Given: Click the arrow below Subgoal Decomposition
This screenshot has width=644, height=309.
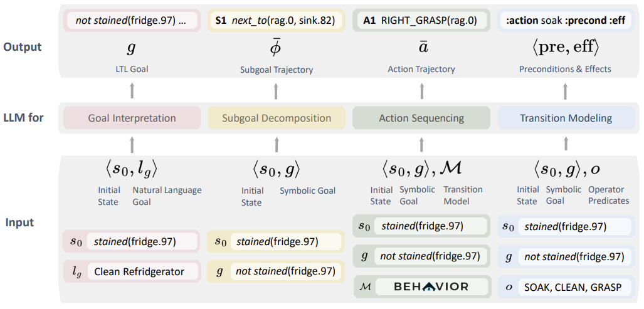Looking at the screenshot, I should (277, 145).
